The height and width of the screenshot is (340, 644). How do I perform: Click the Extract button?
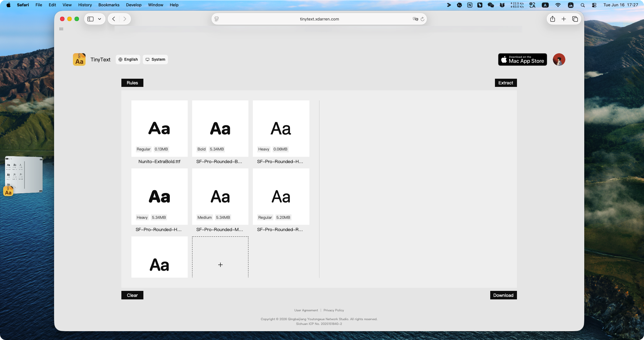click(506, 83)
